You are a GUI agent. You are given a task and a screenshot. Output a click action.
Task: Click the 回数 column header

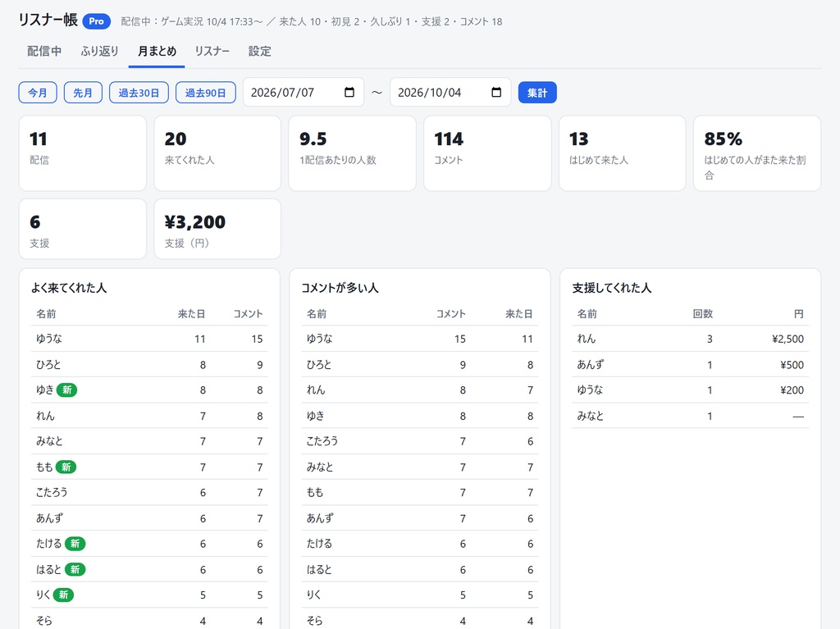point(702,314)
